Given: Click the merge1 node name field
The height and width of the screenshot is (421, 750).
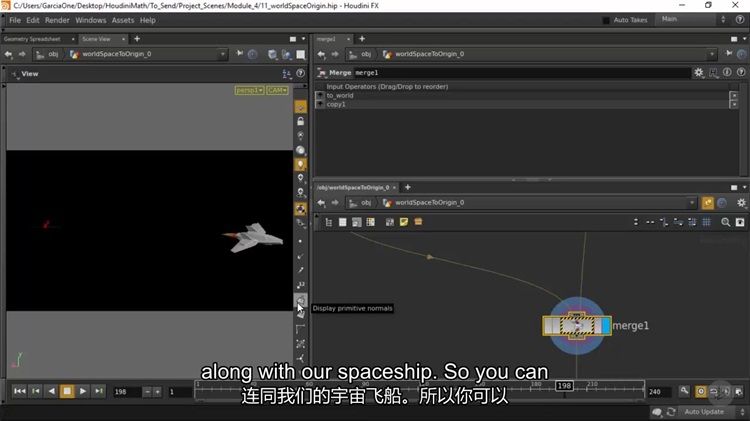Looking at the screenshot, I should (x=520, y=73).
